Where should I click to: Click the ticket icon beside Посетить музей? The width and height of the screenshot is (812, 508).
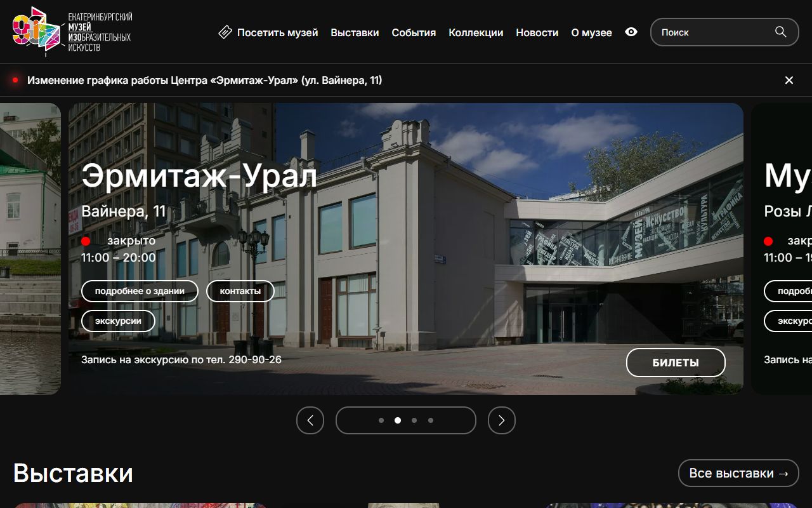(x=225, y=32)
